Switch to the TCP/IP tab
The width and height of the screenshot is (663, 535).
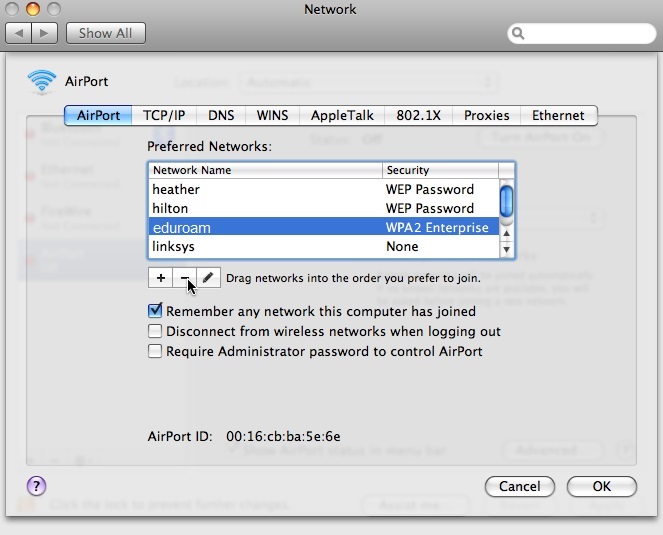click(164, 115)
